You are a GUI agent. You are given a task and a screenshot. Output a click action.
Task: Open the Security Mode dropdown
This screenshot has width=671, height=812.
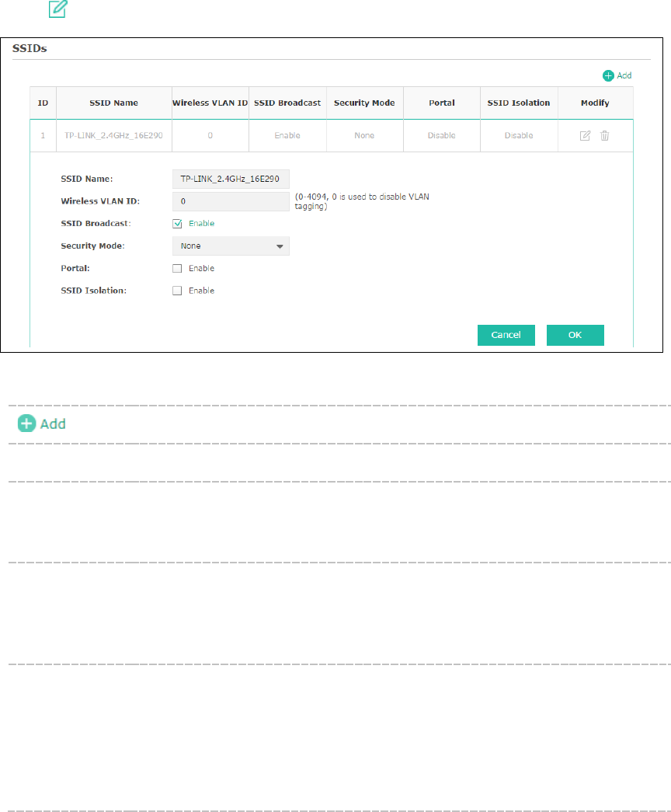[x=231, y=246]
